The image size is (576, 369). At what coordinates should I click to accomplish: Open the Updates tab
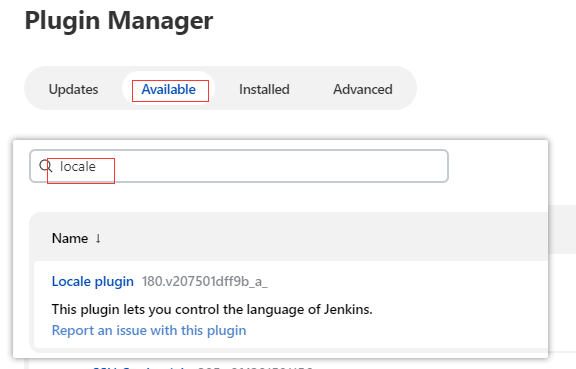[73, 89]
